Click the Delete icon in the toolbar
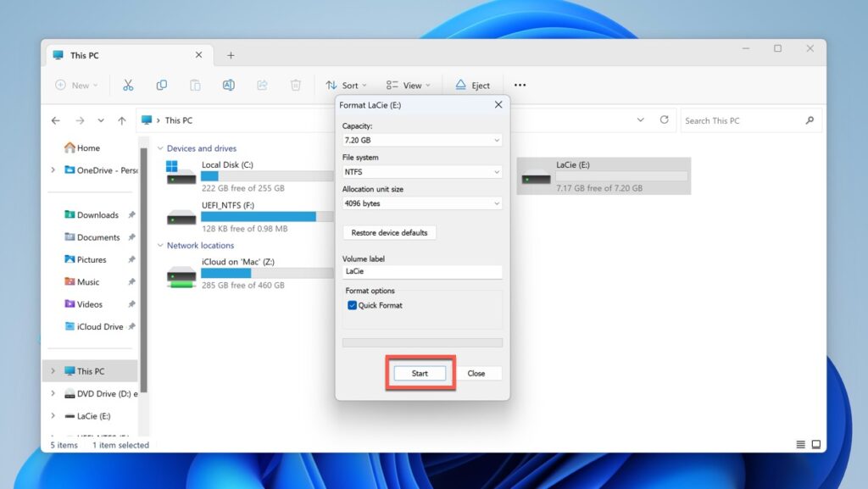Screen dimensions: 868x489 click(x=294, y=85)
